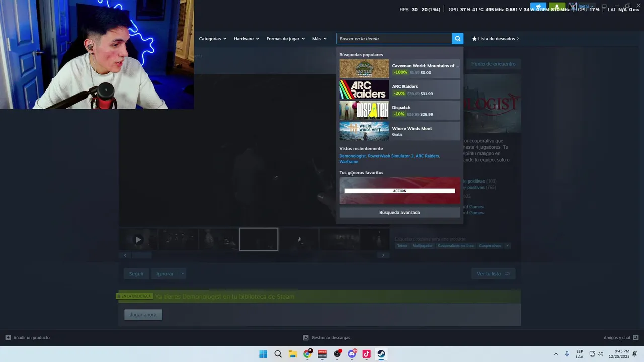
Task: Select the Dispatch search result
Action: [399, 111]
